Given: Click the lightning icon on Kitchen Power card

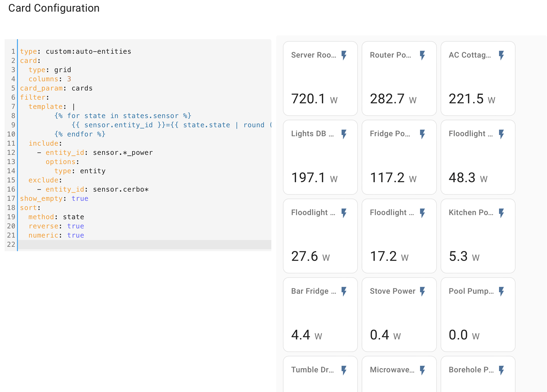Looking at the screenshot, I should 501,213.
